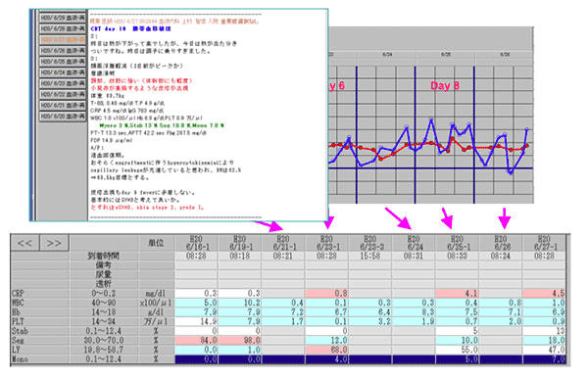Image resolution: width=588 pixels, height=380 pixels.
Task: Click the pink Seg 84.0 cell
Action: [x=197, y=340]
